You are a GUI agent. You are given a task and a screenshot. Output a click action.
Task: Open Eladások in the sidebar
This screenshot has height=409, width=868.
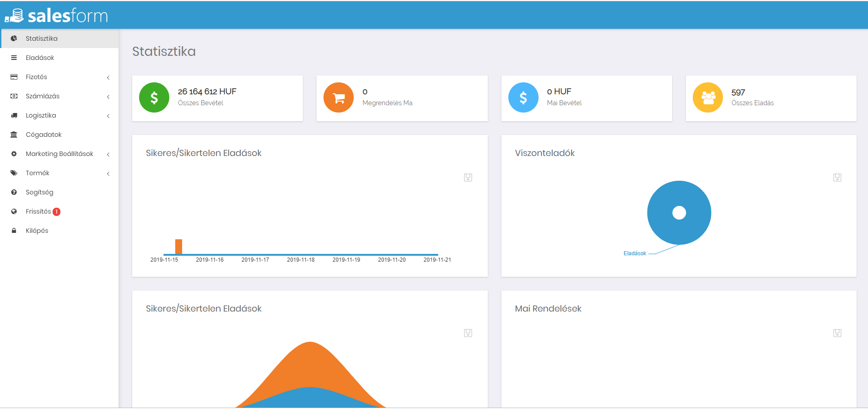(40, 58)
